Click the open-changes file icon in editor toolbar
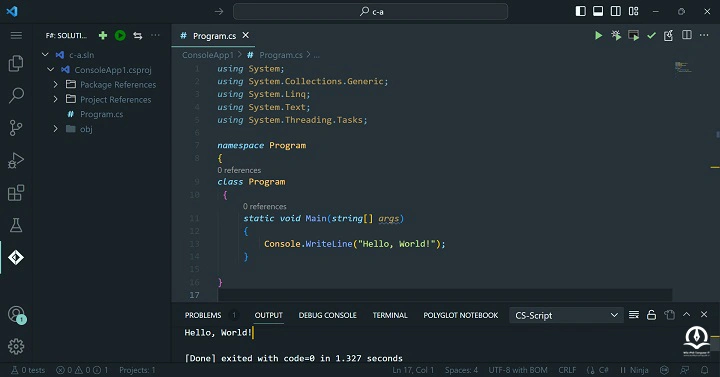Image resolution: width=720 pixels, height=377 pixels. click(669, 35)
